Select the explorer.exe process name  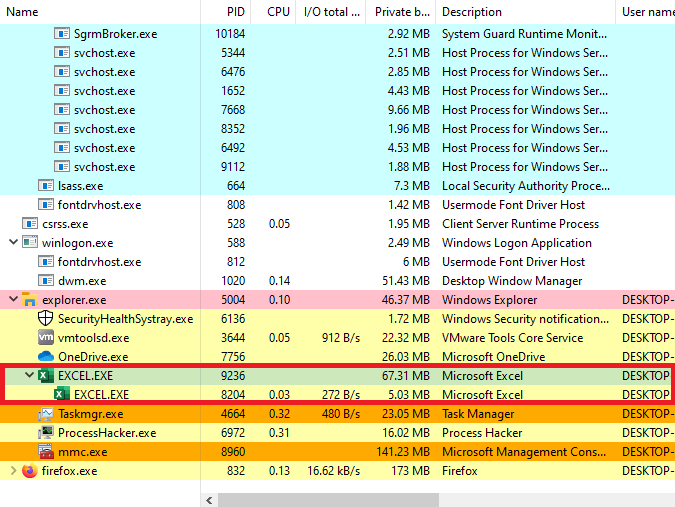click(74, 300)
